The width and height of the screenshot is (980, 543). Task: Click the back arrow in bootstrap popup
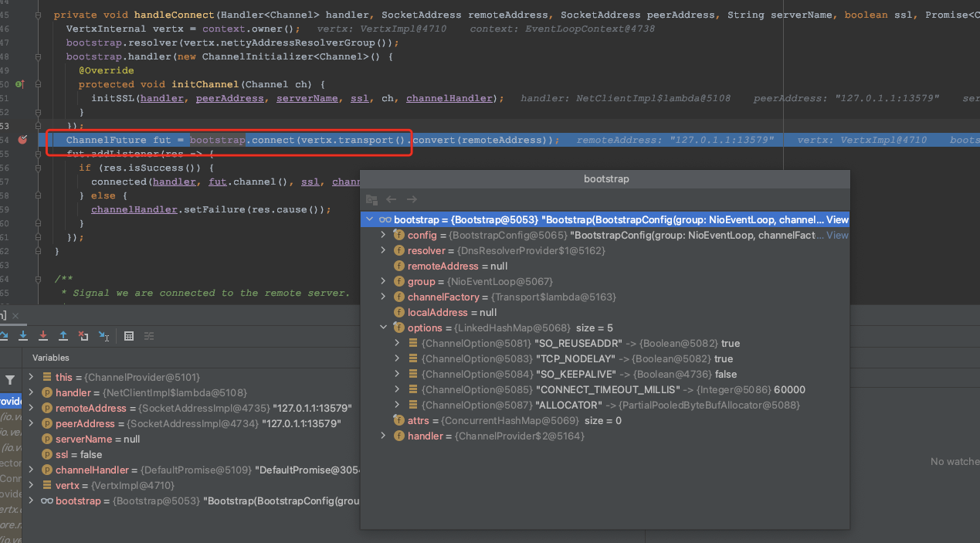click(x=392, y=199)
